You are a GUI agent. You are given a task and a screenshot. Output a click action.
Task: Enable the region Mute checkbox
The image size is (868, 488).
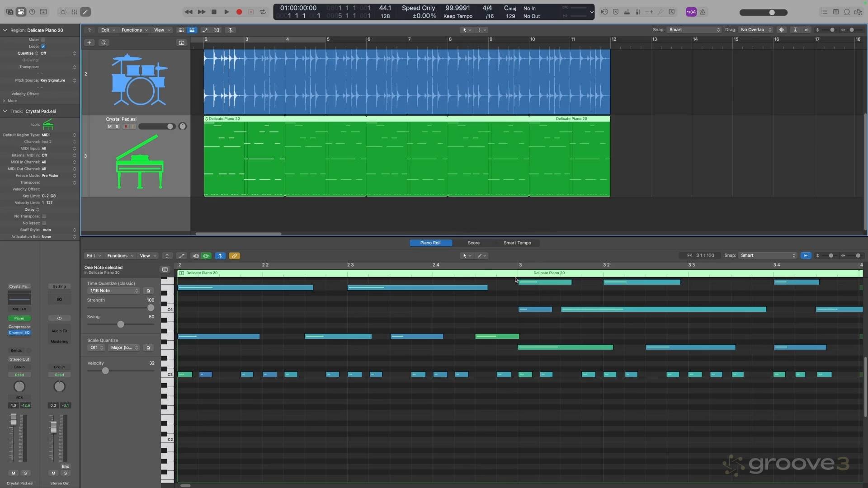(43, 40)
